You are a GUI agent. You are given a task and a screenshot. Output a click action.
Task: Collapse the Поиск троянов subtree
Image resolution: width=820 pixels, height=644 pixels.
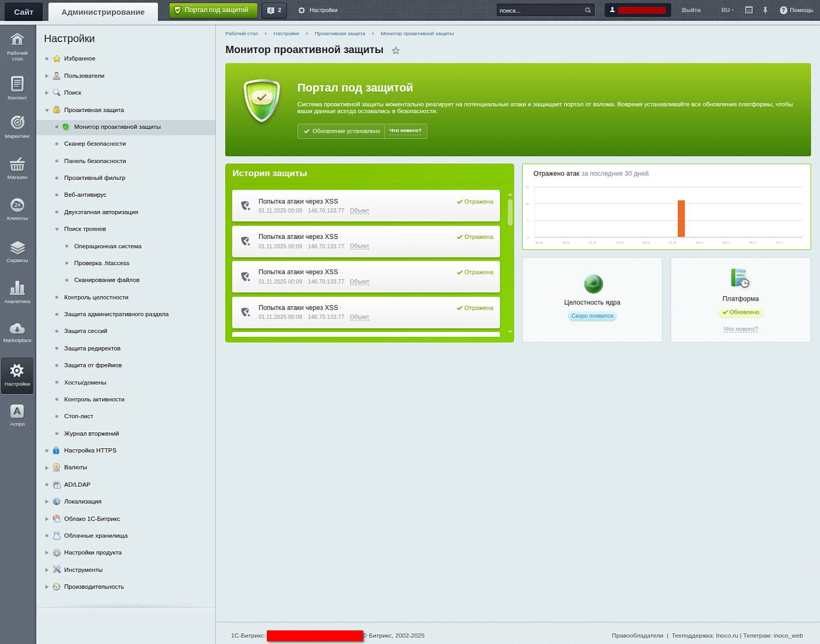(x=57, y=230)
